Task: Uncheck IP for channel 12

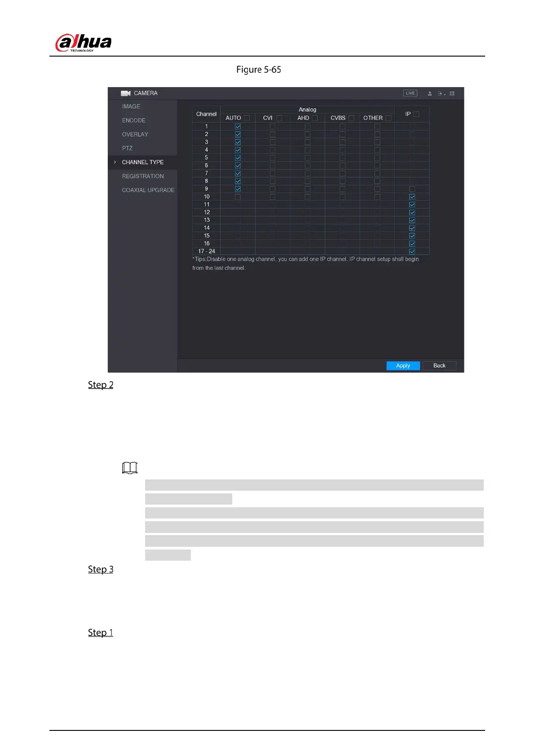Action: click(x=412, y=212)
